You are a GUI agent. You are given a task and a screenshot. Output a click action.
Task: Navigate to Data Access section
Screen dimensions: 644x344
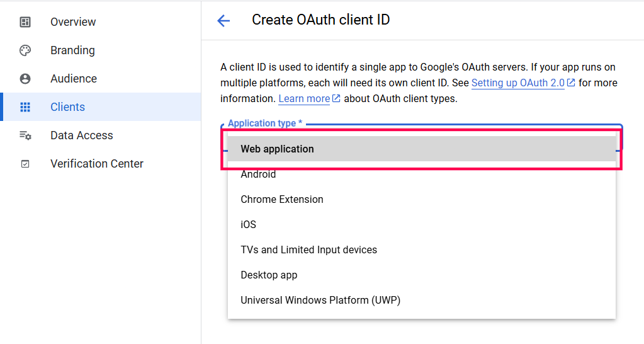click(82, 135)
